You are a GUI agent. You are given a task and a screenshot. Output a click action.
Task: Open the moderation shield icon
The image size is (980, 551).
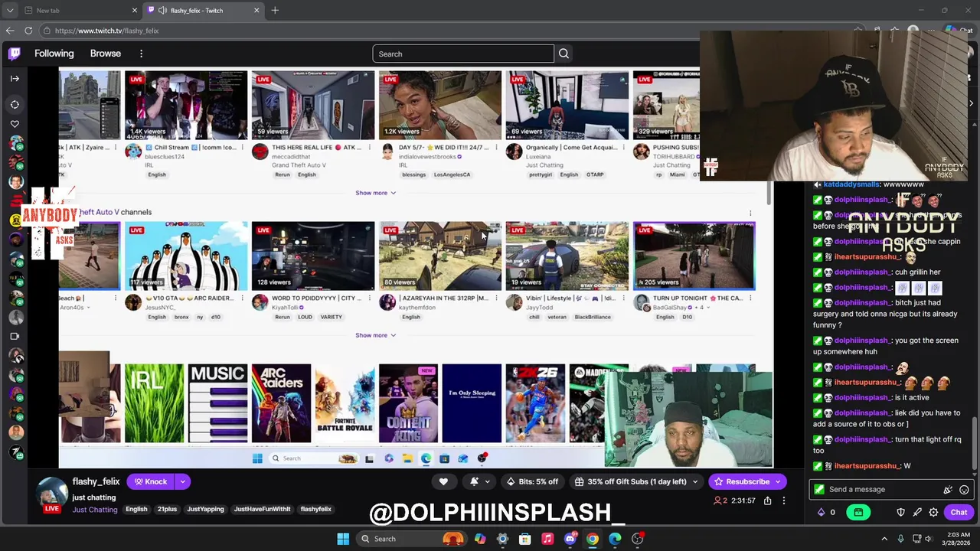pos(900,512)
